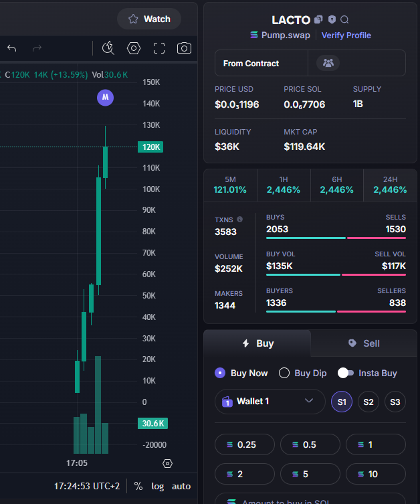Image resolution: width=420 pixels, height=504 pixels.
Task: Click the 17:05 time axis label
Action: click(77, 463)
